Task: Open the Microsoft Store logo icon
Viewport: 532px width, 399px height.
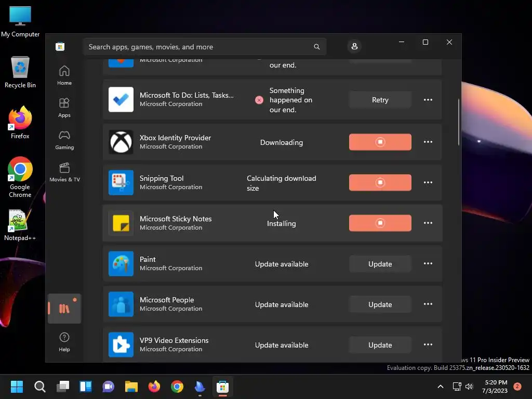Action: pyautogui.click(x=60, y=46)
